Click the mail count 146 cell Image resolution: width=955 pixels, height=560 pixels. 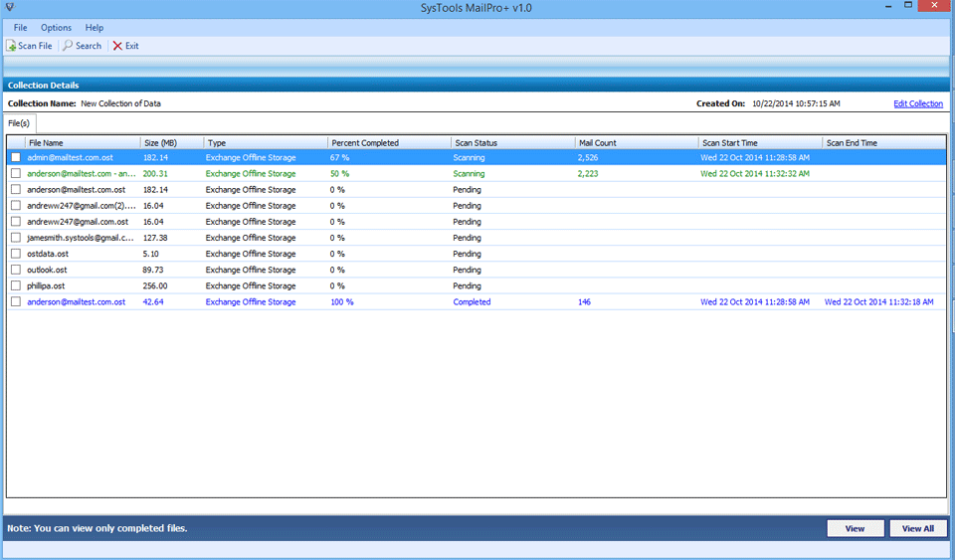pyautogui.click(x=584, y=302)
